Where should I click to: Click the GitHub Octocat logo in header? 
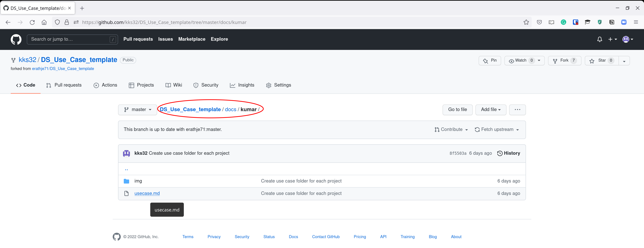pos(16,39)
